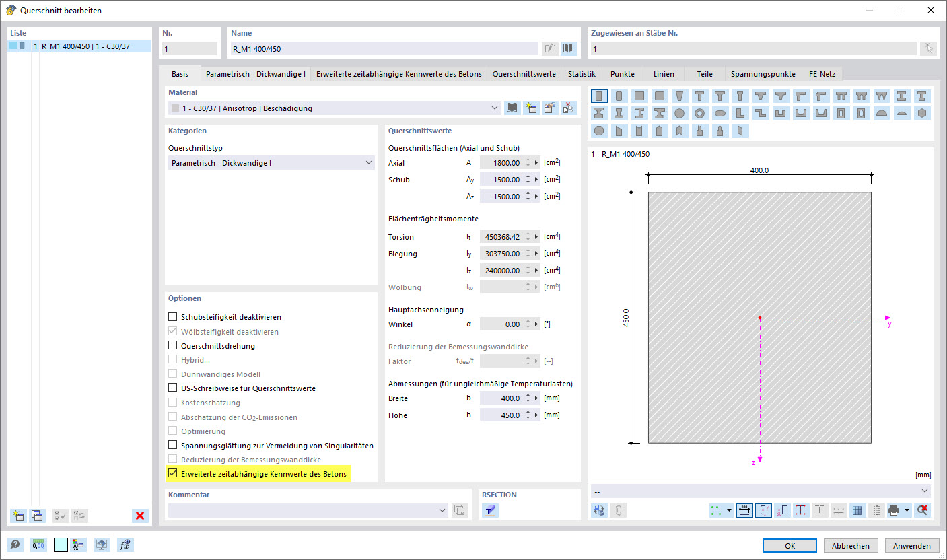The height and width of the screenshot is (560, 947).
Task: Select list row R_M1 400/450 | 1 - C30/37
Action: point(80,46)
